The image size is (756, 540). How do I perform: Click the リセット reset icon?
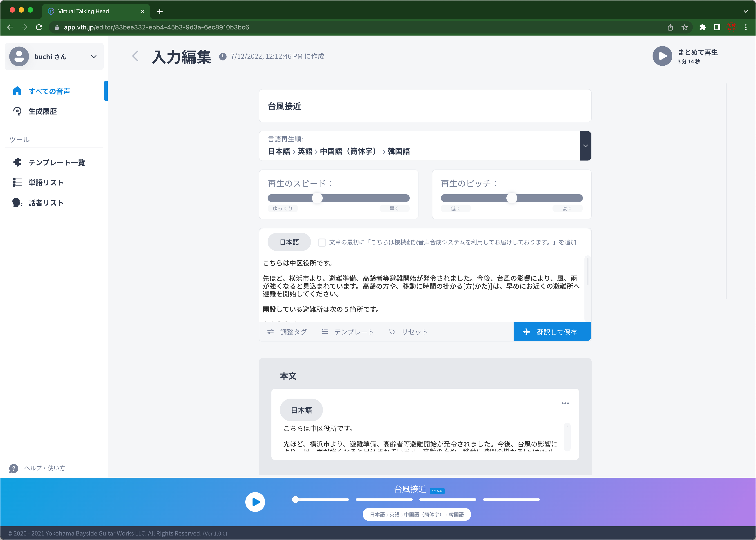pyautogui.click(x=392, y=332)
